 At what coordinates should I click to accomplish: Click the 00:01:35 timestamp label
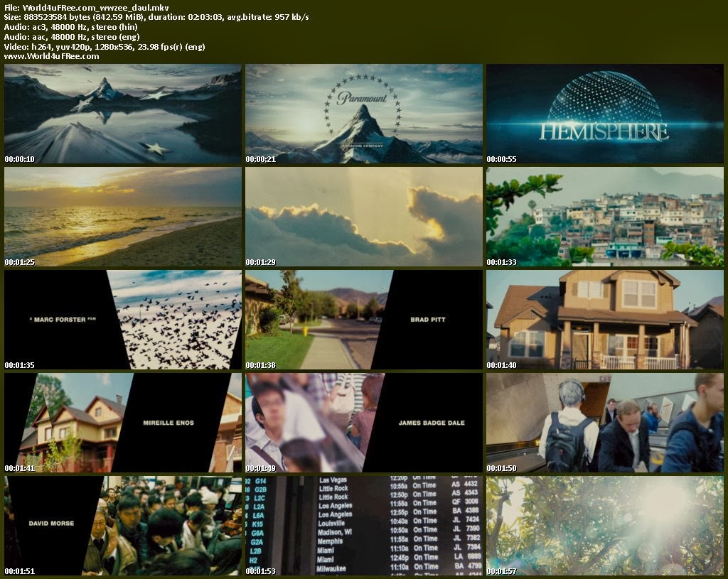pos(19,365)
